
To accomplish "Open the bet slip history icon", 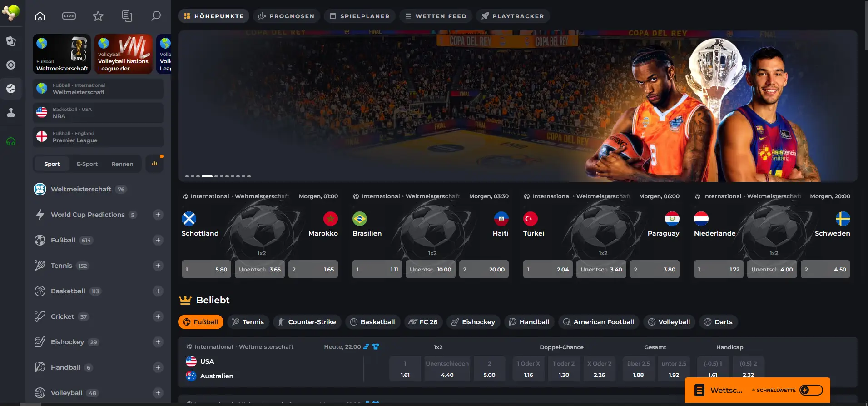I will [127, 16].
